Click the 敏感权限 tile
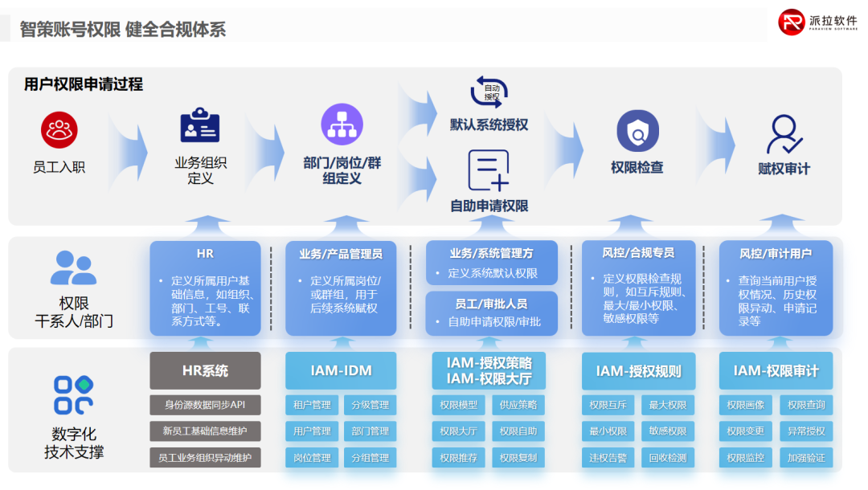The height and width of the screenshot is (490, 868). (x=668, y=431)
